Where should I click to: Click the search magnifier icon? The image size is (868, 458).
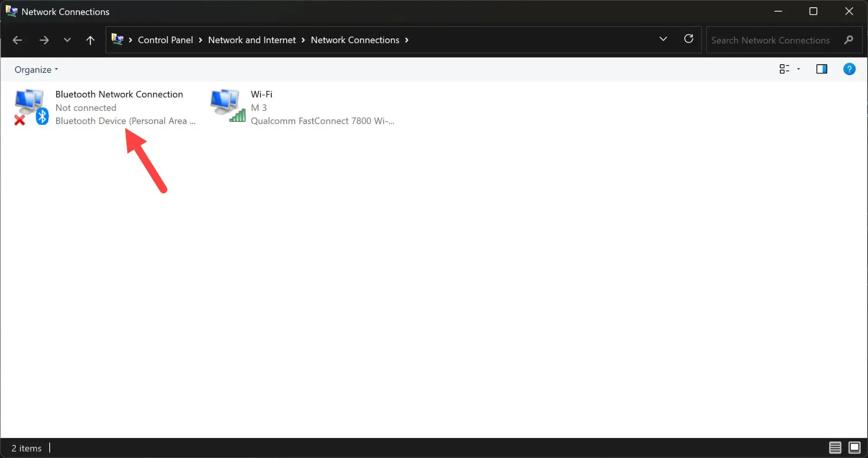pyautogui.click(x=849, y=40)
